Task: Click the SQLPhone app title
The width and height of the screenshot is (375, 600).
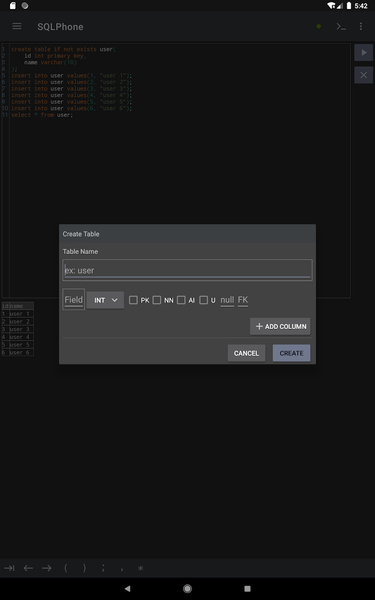Action: [60, 27]
